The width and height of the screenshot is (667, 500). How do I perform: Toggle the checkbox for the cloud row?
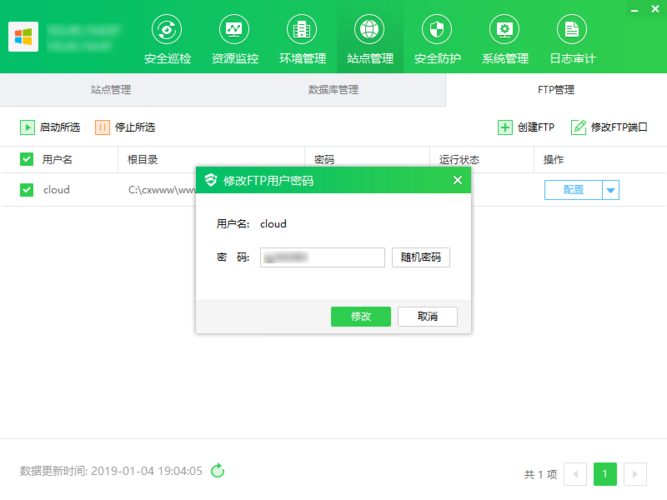point(26,190)
